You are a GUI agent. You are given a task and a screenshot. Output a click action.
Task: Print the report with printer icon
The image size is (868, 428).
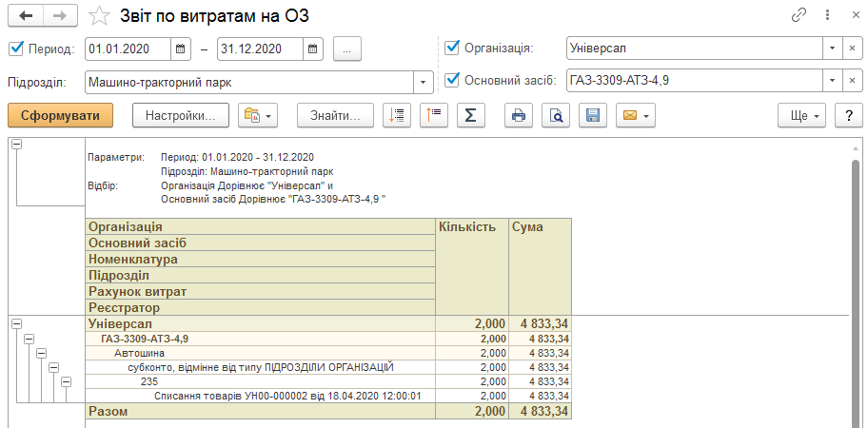click(x=519, y=116)
